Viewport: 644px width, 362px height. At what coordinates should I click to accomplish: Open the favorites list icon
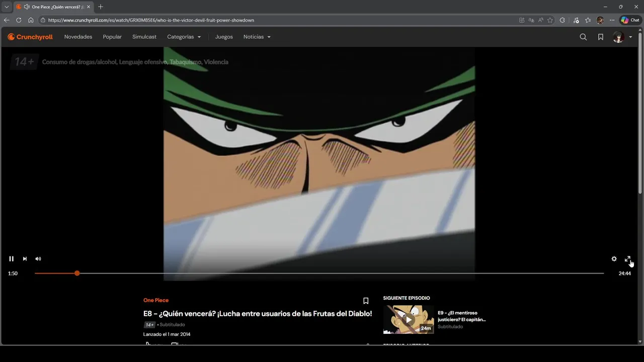(588, 20)
